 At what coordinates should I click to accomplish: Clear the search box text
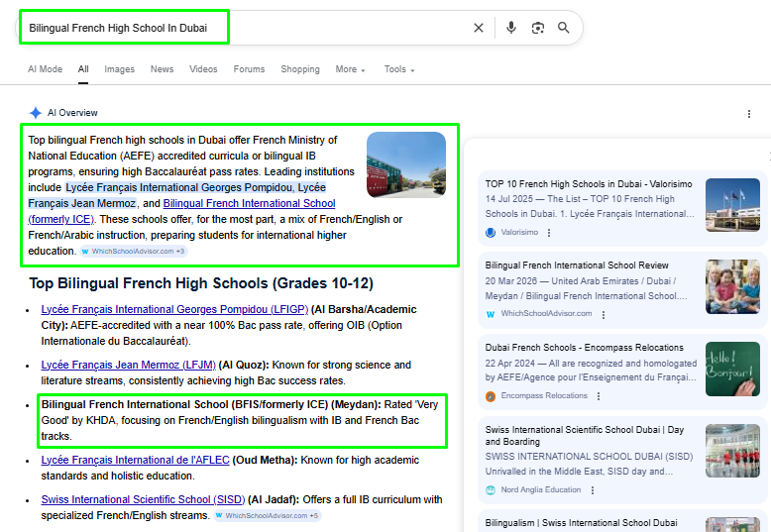tap(479, 28)
